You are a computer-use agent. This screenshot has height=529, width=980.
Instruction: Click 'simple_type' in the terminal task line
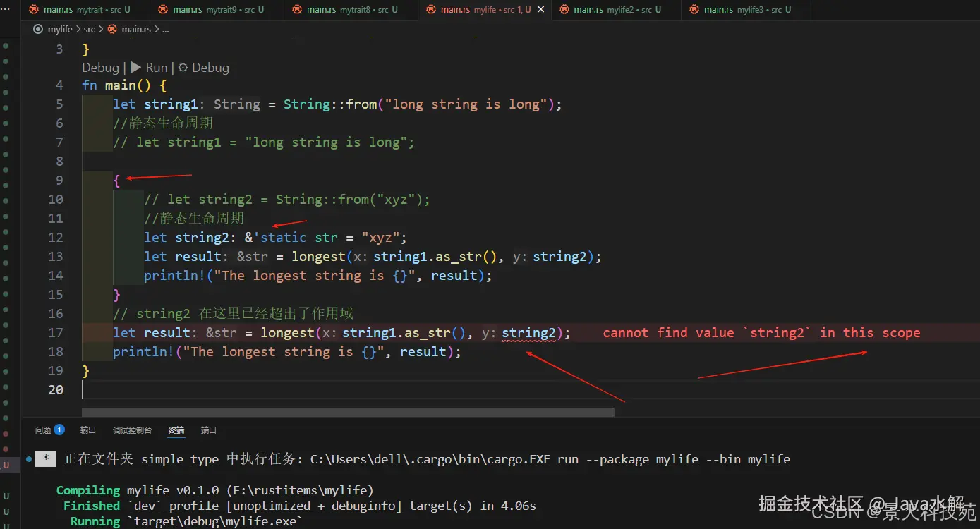coord(180,459)
